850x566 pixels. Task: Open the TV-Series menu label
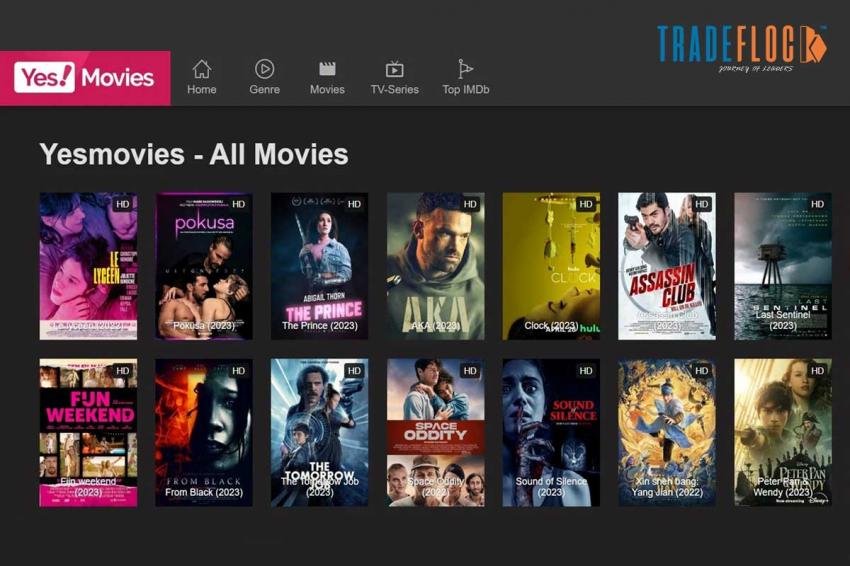(x=395, y=89)
